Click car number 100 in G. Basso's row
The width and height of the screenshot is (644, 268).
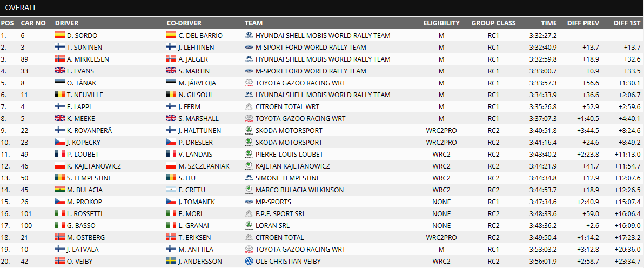tap(25, 226)
